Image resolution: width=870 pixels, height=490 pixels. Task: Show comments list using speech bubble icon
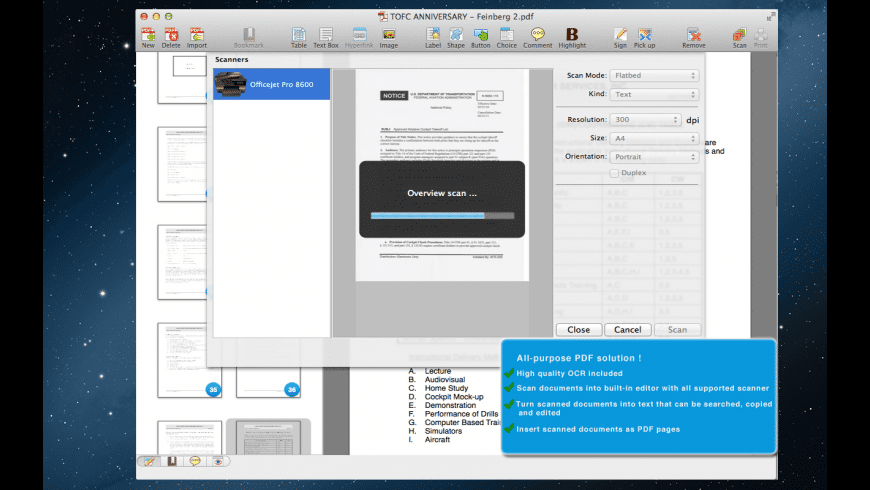coord(195,461)
